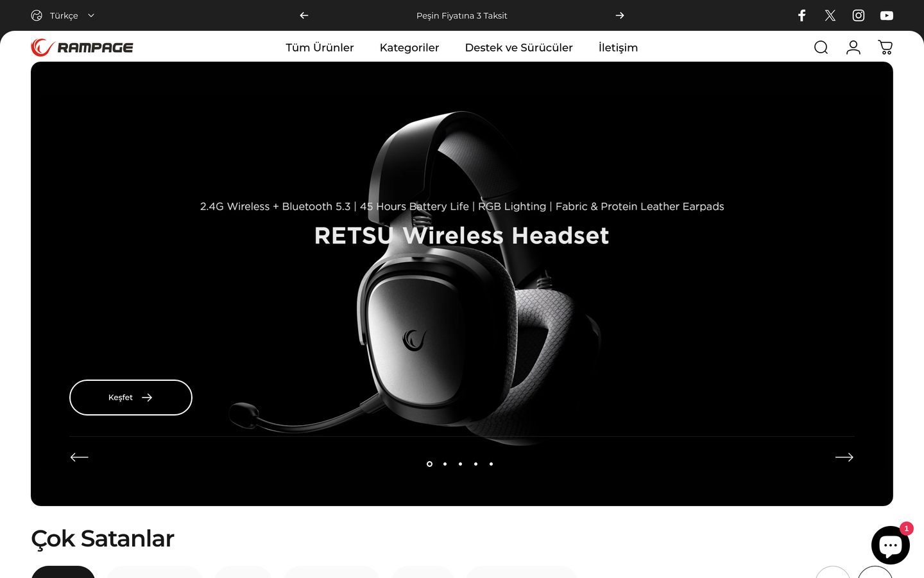Go to the İletişim page

click(618, 48)
